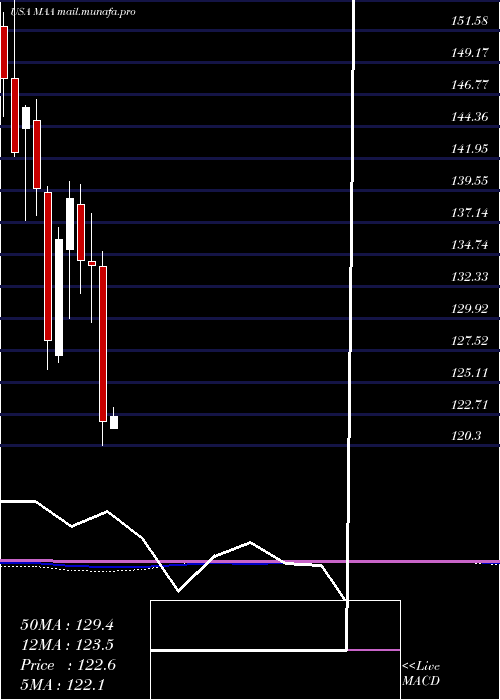Select the 149.17 price axis label
This screenshot has height=700, width=500.
tap(469, 53)
